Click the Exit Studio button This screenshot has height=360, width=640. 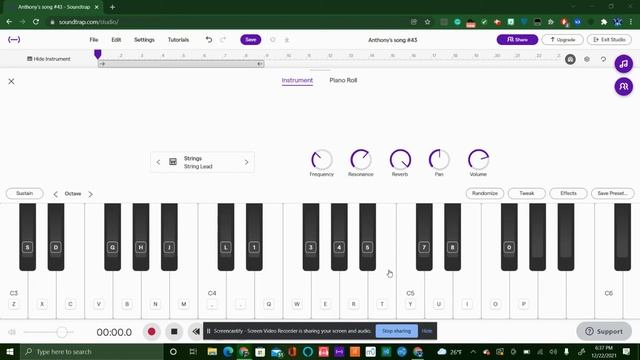(609, 40)
